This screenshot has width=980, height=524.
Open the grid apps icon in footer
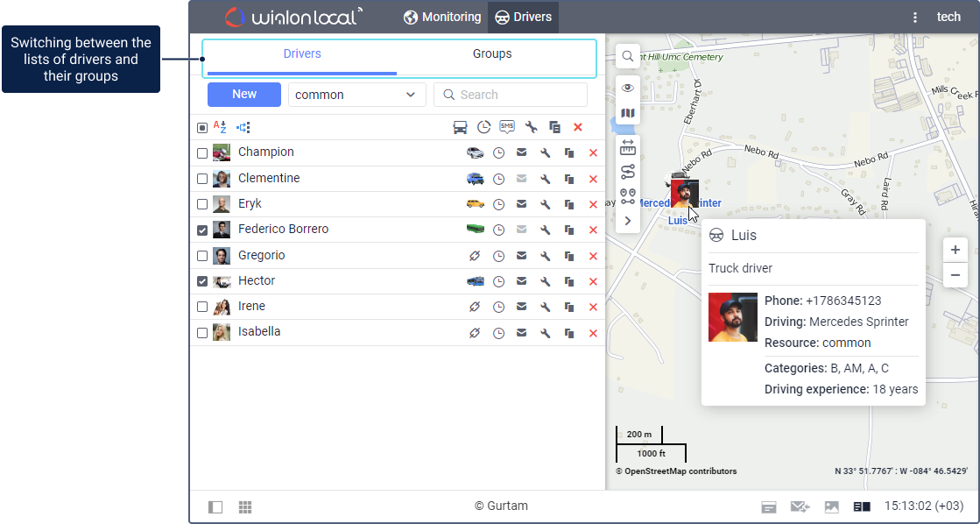pos(245,507)
